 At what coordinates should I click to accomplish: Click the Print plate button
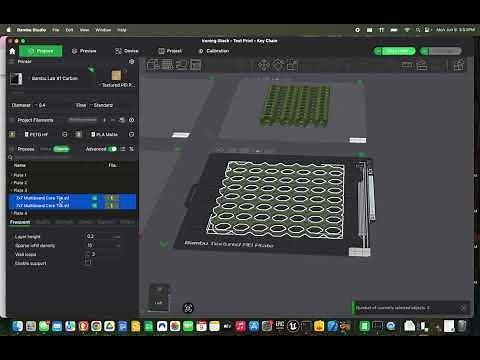pyautogui.click(x=445, y=51)
